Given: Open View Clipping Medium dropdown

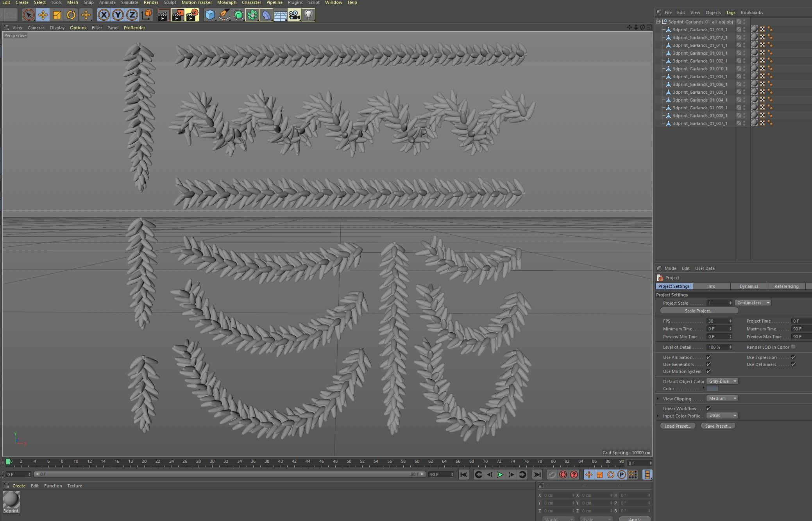Looking at the screenshot, I should (722, 398).
